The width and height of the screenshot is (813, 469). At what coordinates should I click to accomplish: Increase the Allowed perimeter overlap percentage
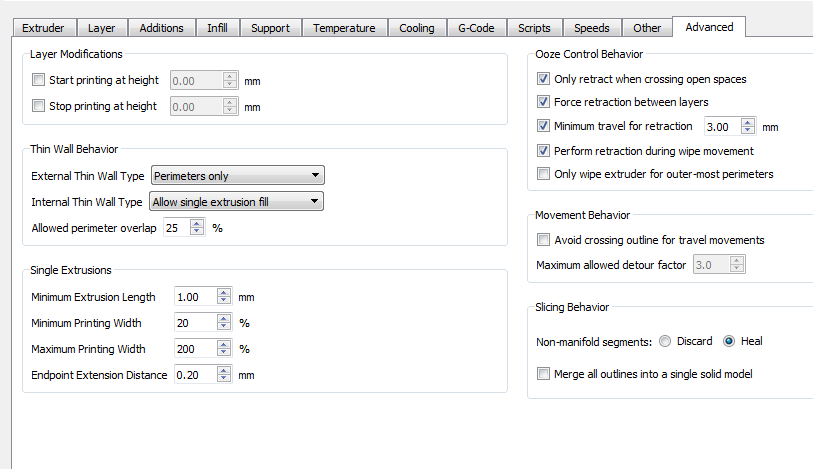coord(196,223)
